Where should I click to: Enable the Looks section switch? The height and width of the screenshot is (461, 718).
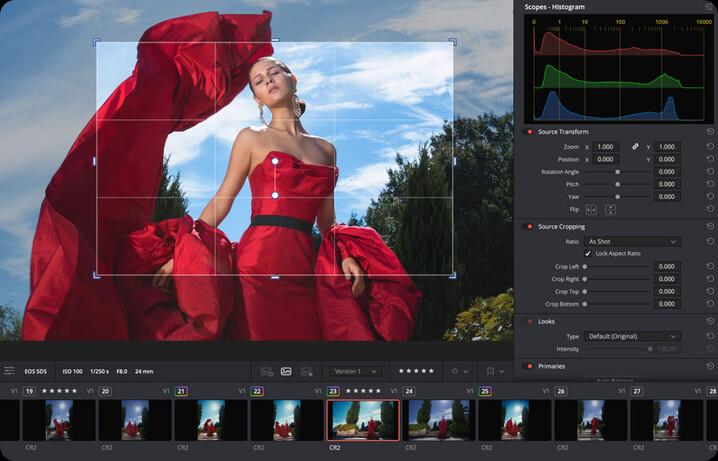[528, 321]
